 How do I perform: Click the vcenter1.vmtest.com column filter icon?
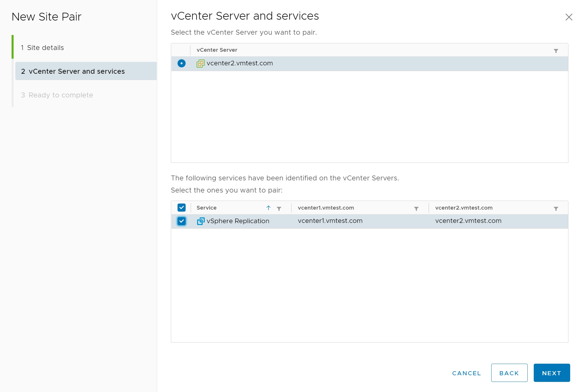click(416, 208)
